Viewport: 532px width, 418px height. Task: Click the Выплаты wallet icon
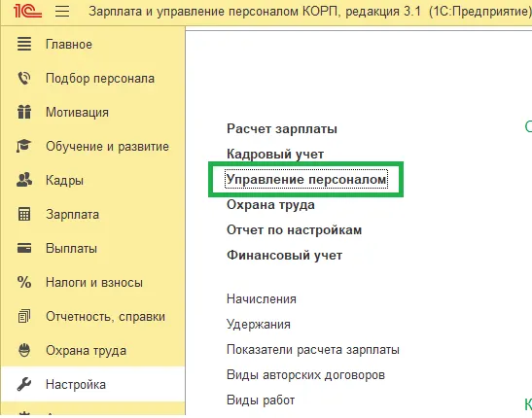24,248
